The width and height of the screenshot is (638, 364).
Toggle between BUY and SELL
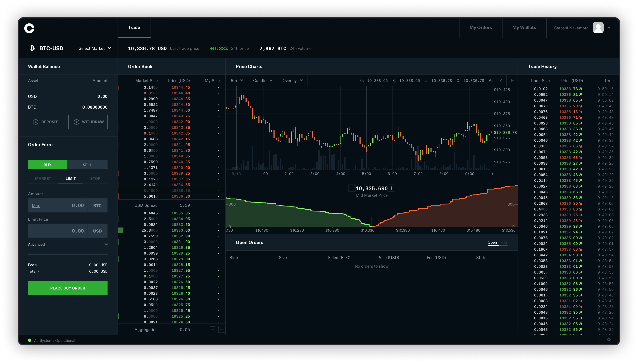click(87, 164)
